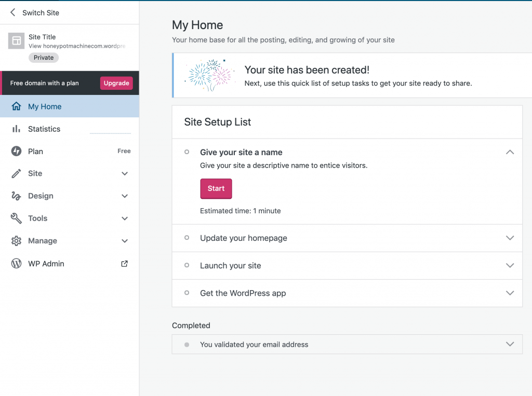This screenshot has width=532, height=396.
Task: Click the Site Title placeholder icon
Action: 16,41
